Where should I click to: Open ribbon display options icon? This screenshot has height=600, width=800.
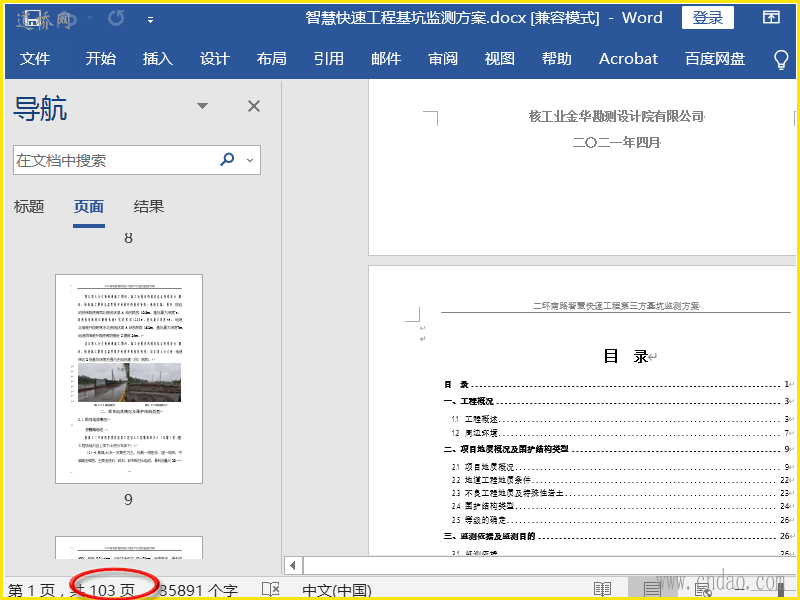tap(771, 18)
